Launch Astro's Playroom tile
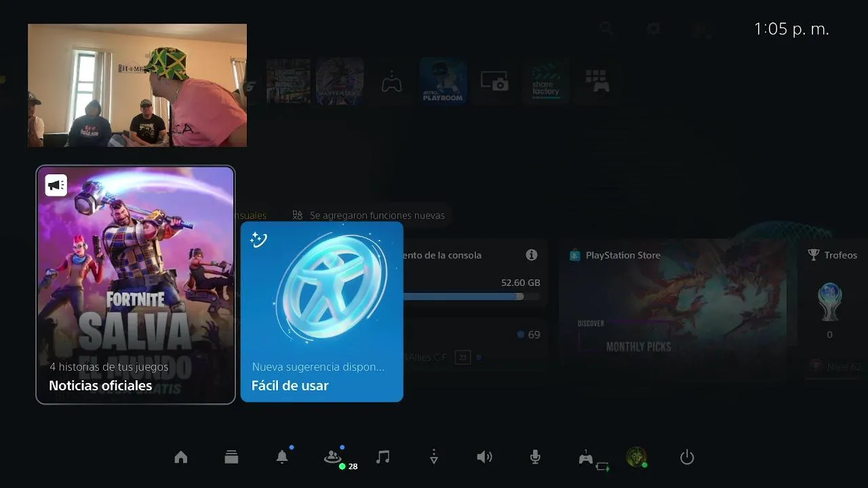The image size is (868, 488). coord(443,81)
